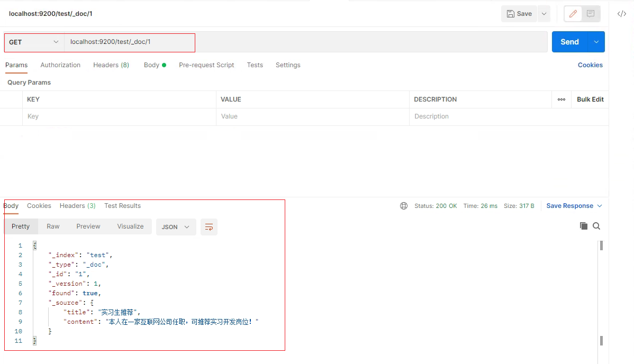
Task: Open the GET method dropdown
Action: (x=34, y=42)
